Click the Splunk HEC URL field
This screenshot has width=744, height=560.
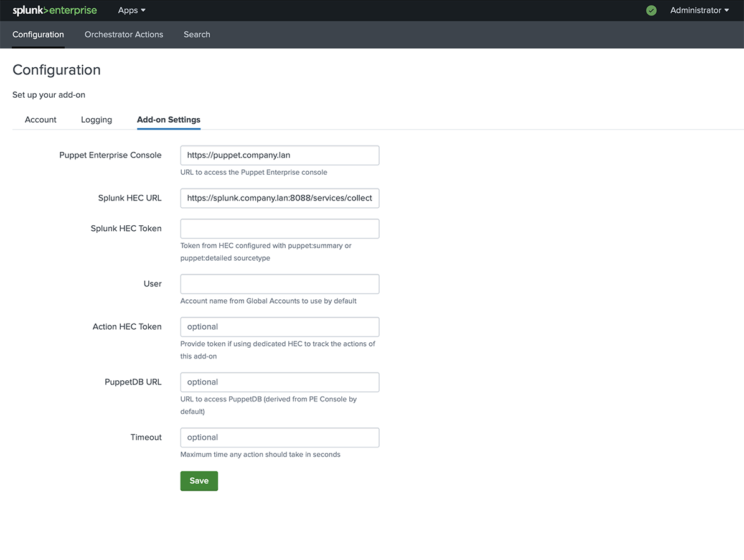280,198
